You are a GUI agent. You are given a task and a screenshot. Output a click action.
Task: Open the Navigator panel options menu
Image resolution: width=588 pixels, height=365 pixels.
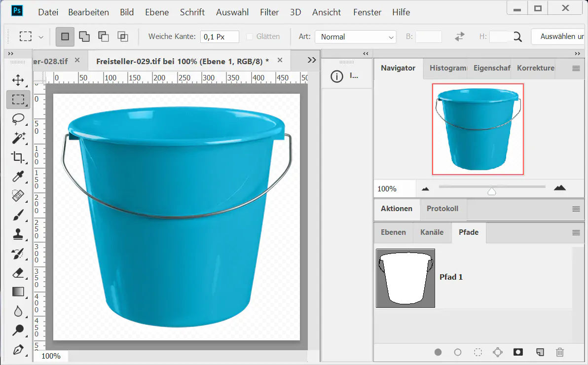pyautogui.click(x=576, y=69)
